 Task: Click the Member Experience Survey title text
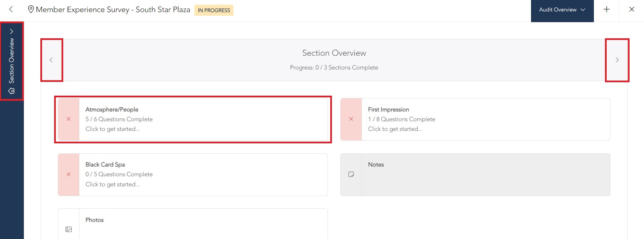[113, 9]
